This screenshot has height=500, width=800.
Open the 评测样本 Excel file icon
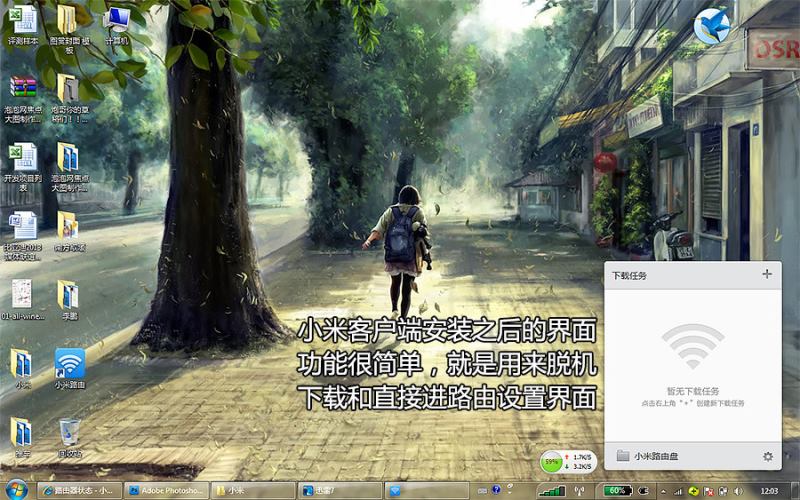(23, 26)
